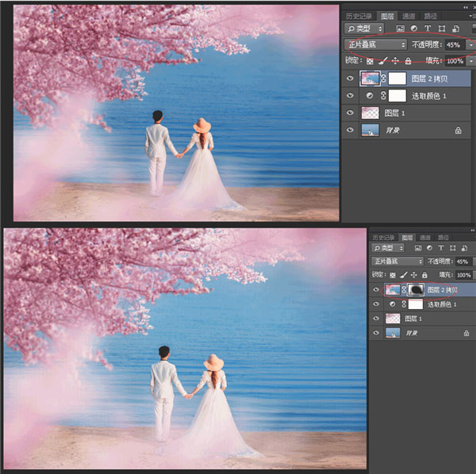The image size is (476, 474).
Task: Click lock icon on 背景 layer in upper panel
Action: click(x=458, y=131)
